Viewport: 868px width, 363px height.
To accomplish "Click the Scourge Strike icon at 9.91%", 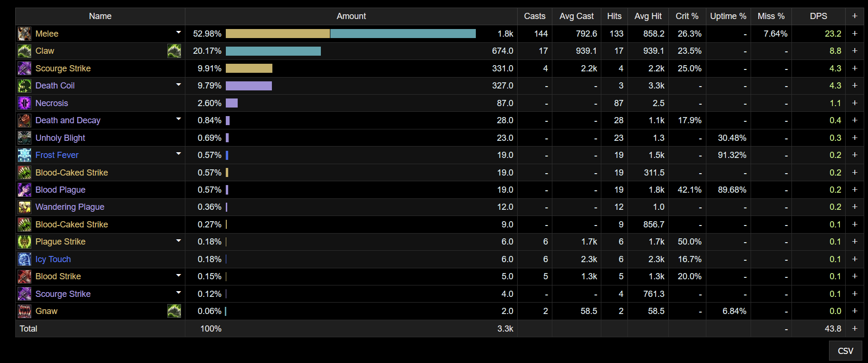I will pyautogui.click(x=24, y=69).
